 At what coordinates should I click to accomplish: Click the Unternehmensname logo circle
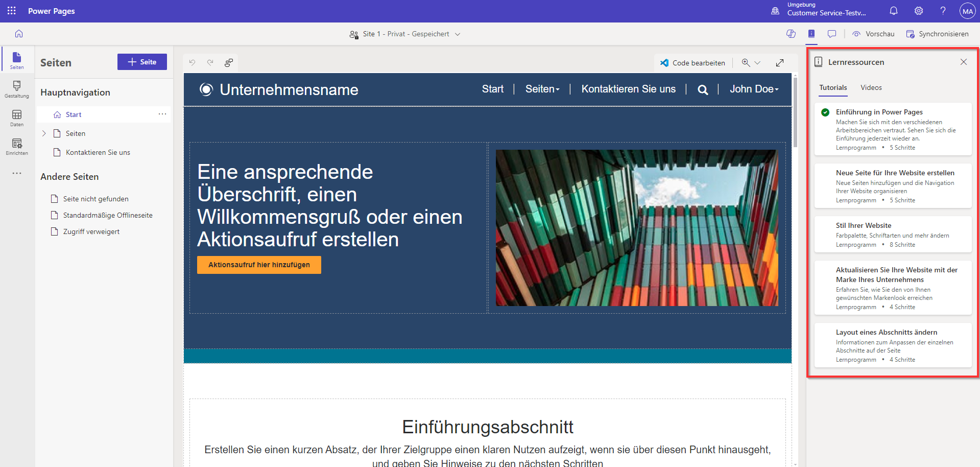(x=206, y=89)
